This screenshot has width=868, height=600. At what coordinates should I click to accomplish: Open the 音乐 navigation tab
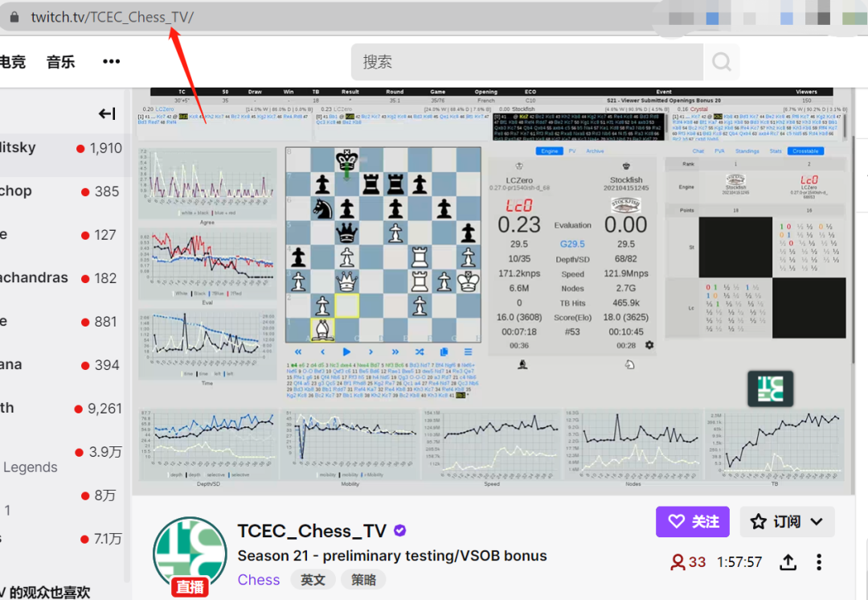click(x=61, y=61)
